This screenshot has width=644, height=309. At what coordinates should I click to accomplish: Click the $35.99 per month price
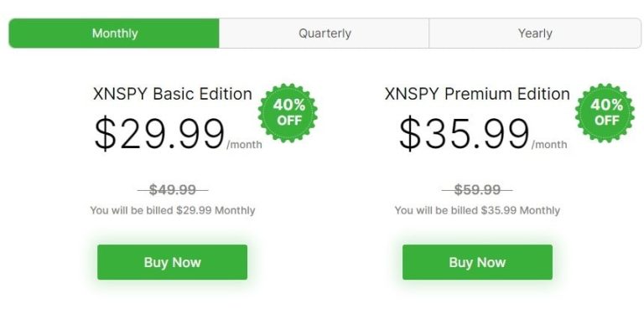click(483, 134)
